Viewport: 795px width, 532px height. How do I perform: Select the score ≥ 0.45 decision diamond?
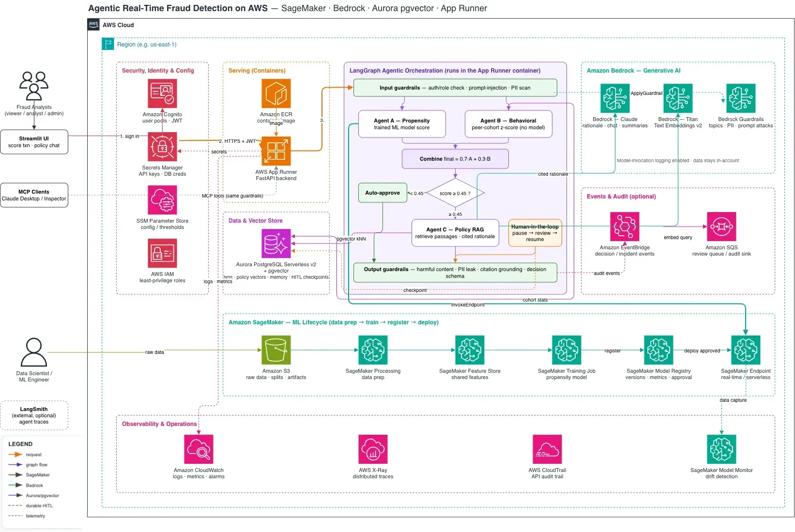[455, 193]
